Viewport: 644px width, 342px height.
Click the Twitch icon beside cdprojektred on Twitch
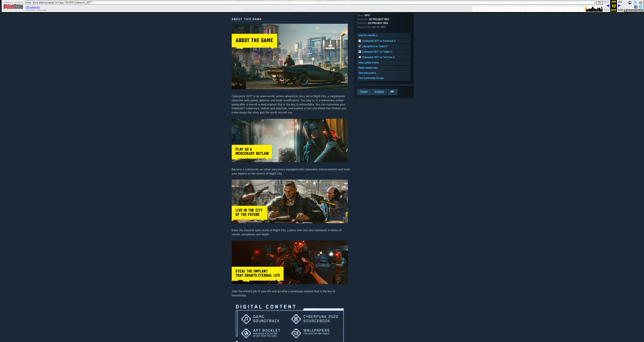coord(360,46)
